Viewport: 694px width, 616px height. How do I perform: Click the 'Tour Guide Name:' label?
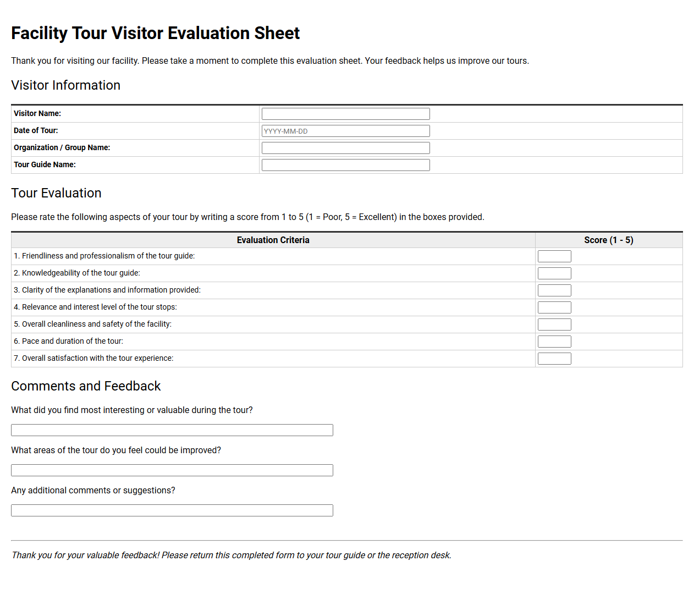45,164
